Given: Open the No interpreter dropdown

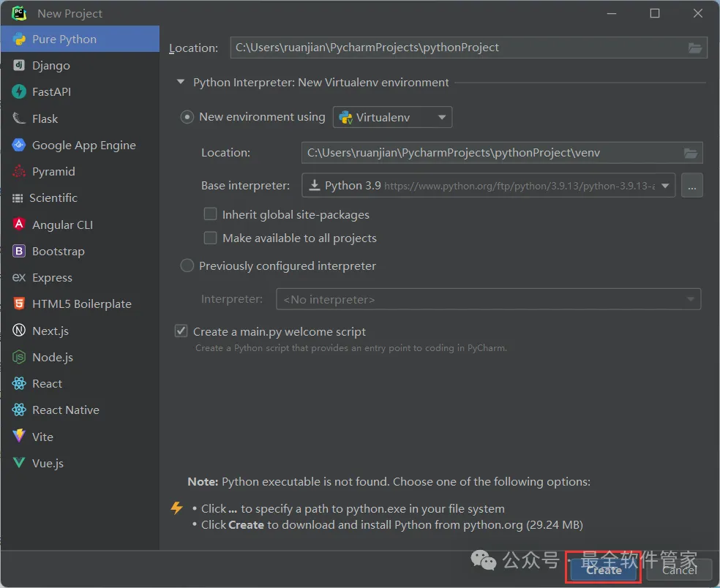Looking at the screenshot, I should tap(488, 299).
